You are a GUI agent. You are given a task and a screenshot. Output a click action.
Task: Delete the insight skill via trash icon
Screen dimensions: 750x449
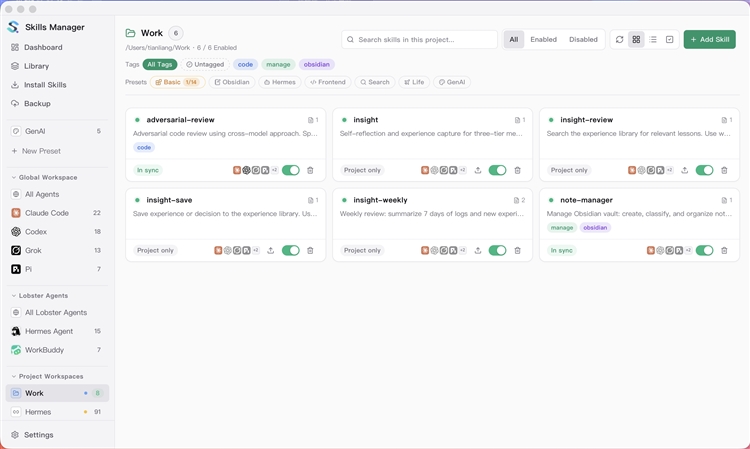[517, 170]
